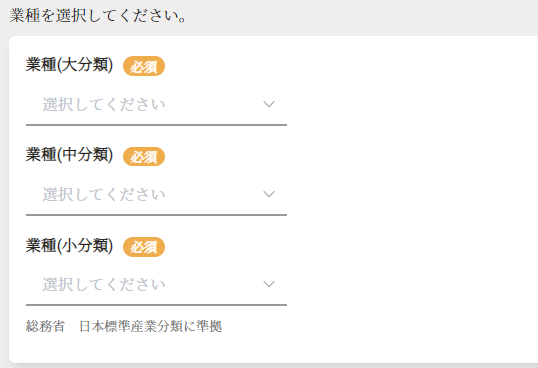This screenshot has width=538, height=368.
Task: Click the underline below the 小分類 dropdown
Action: point(156,305)
